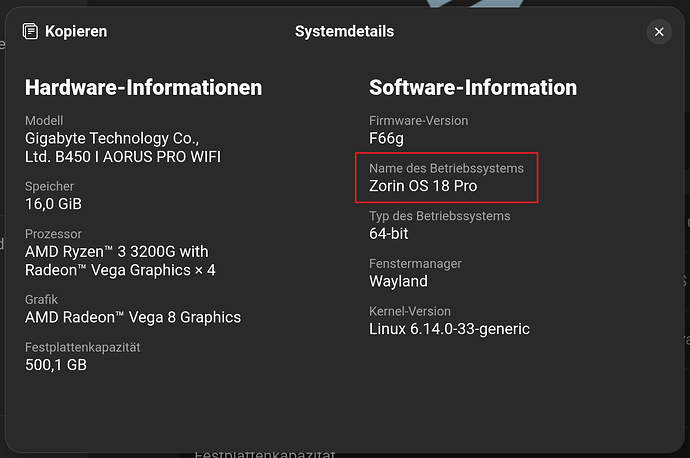
Task: Select the Wayland window manager value
Action: point(398,281)
